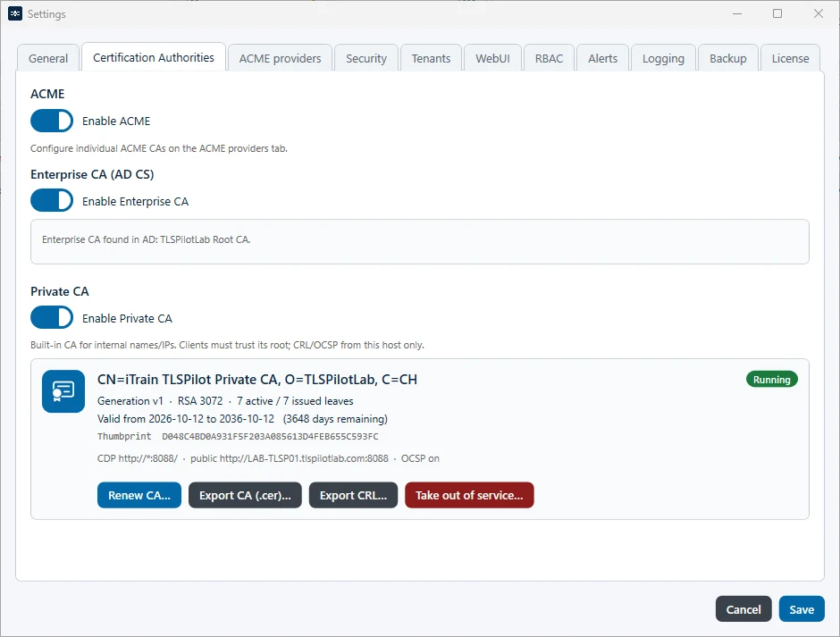Click the Enterprise CA found in AD message
The width and height of the screenshot is (840, 637).
(147, 239)
